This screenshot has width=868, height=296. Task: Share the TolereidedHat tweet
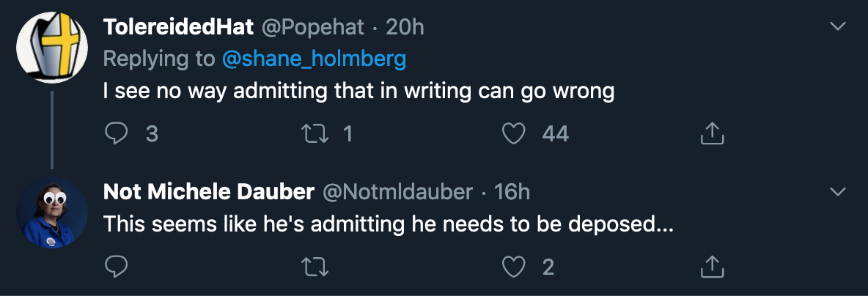pos(712,133)
